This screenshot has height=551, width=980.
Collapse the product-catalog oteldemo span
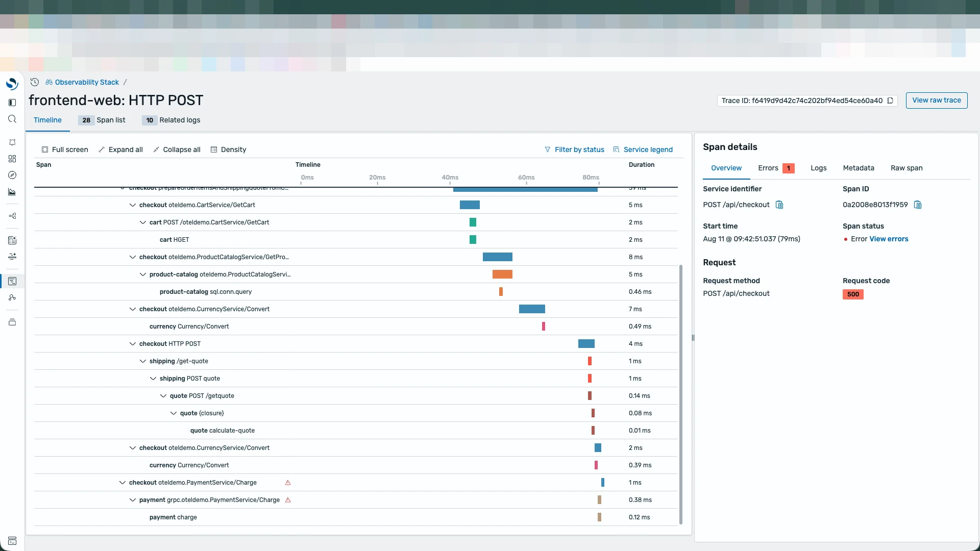143,274
